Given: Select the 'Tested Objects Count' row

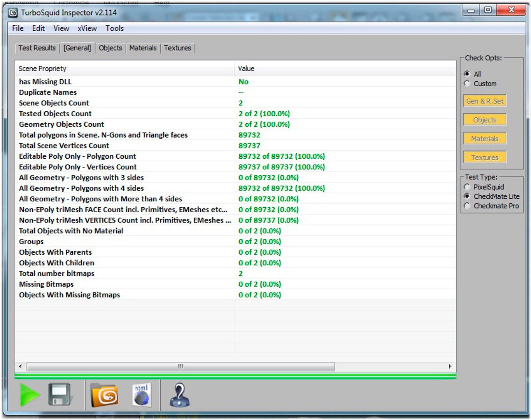Looking at the screenshot, I should [235, 114].
